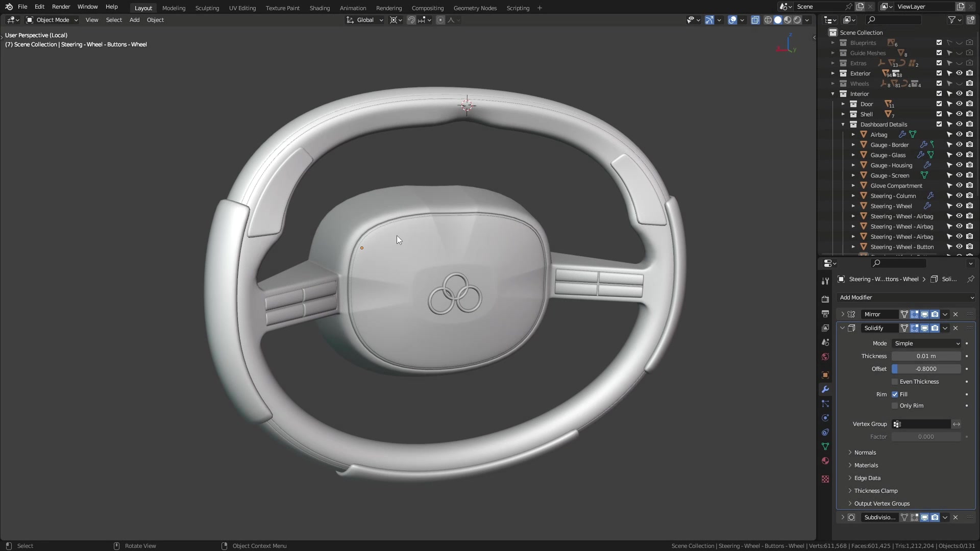The height and width of the screenshot is (551, 980).
Task: Enable the Only Rim checkbox
Action: 895,406
